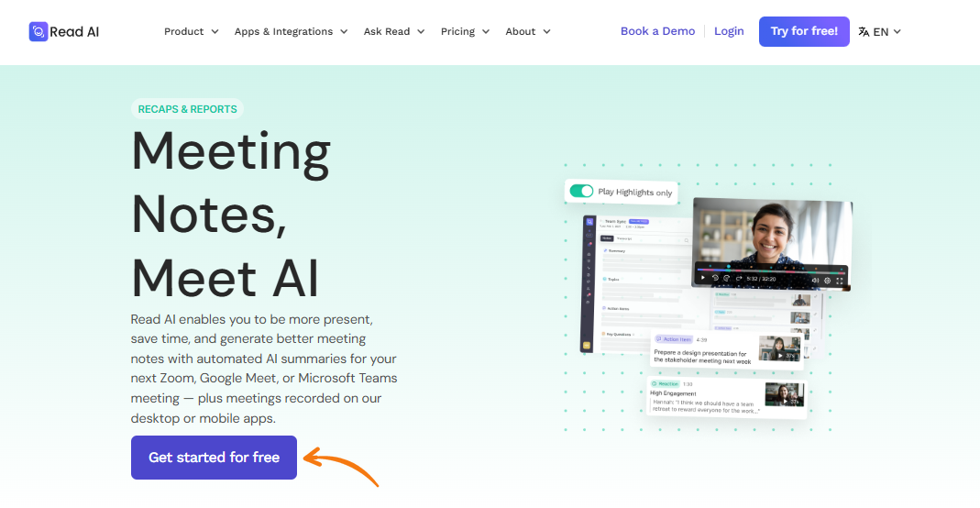Open the EN language chevron
This screenshot has height=508, width=980.
[897, 32]
